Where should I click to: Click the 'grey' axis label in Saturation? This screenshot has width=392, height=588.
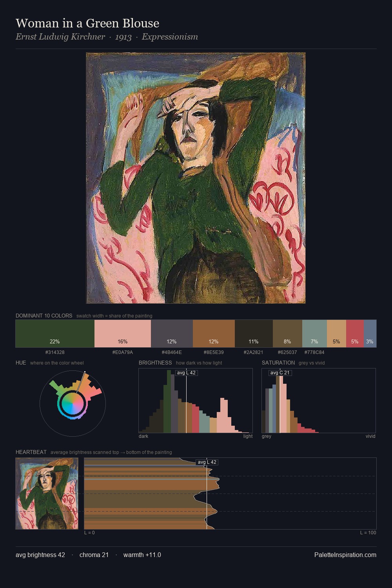click(x=267, y=436)
